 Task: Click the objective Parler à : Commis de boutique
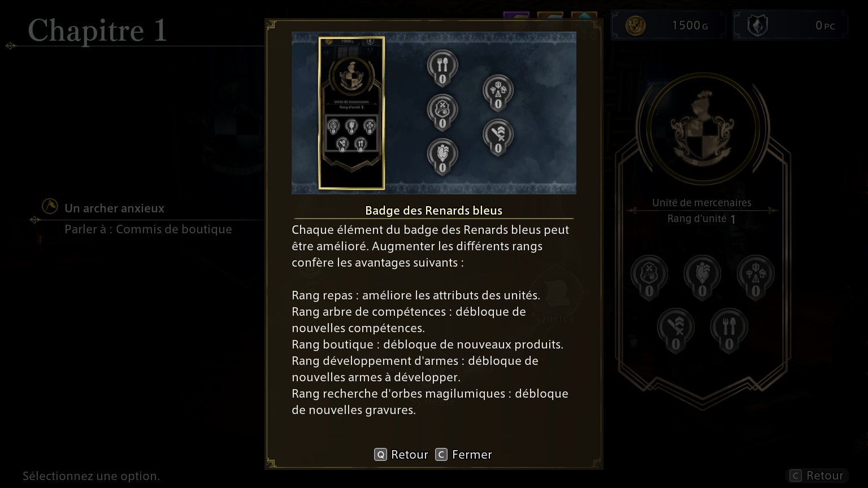(148, 229)
